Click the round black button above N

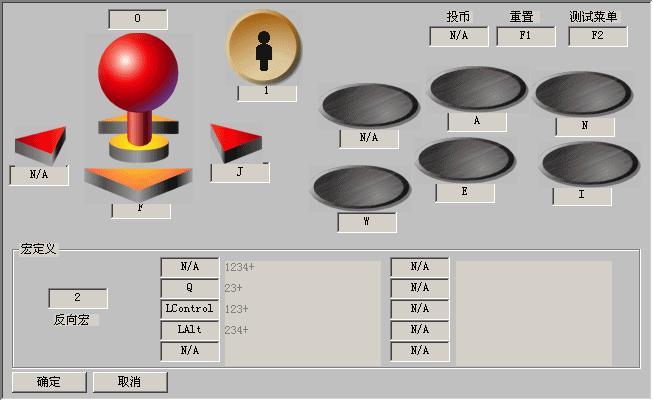pos(583,93)
